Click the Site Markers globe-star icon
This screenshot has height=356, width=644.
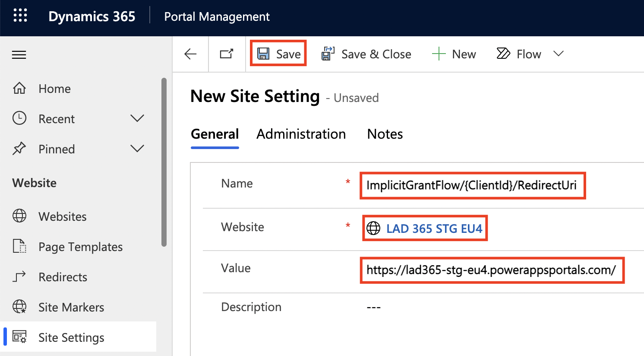point(19,306)
